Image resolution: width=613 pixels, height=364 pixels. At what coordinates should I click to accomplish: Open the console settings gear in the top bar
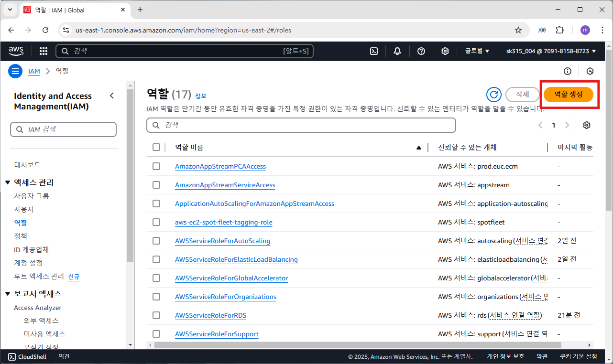tap(445, 51)
